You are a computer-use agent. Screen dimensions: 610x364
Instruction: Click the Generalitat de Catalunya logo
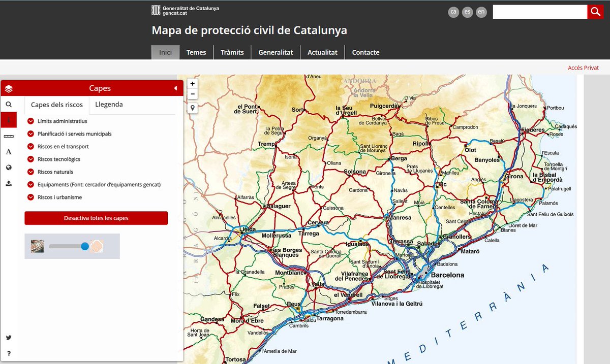[186, 10]
